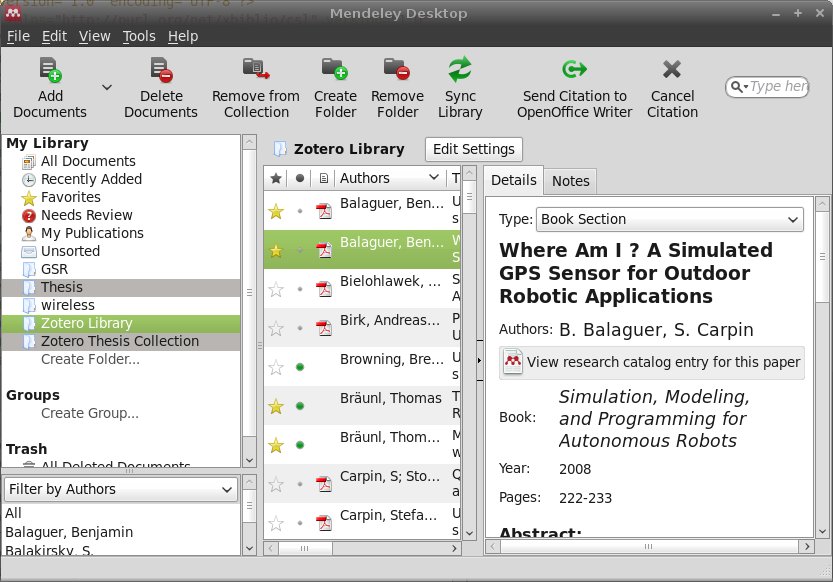Select the Thesis folder

click(62, 287)
